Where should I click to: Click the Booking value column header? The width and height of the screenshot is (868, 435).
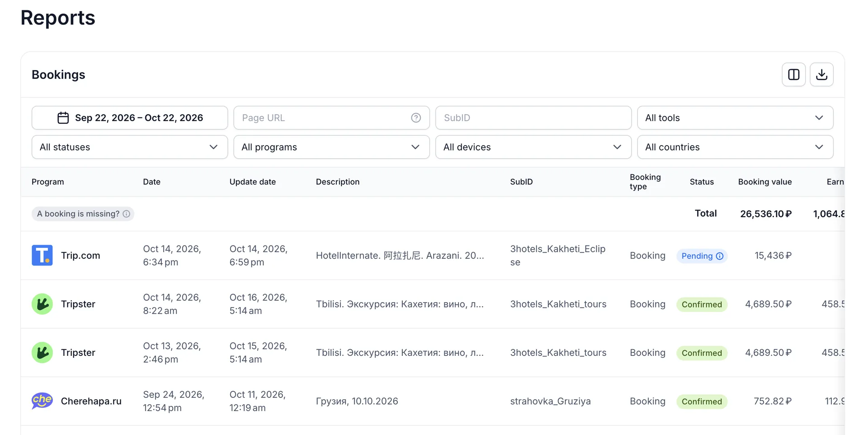pos(765,182)
